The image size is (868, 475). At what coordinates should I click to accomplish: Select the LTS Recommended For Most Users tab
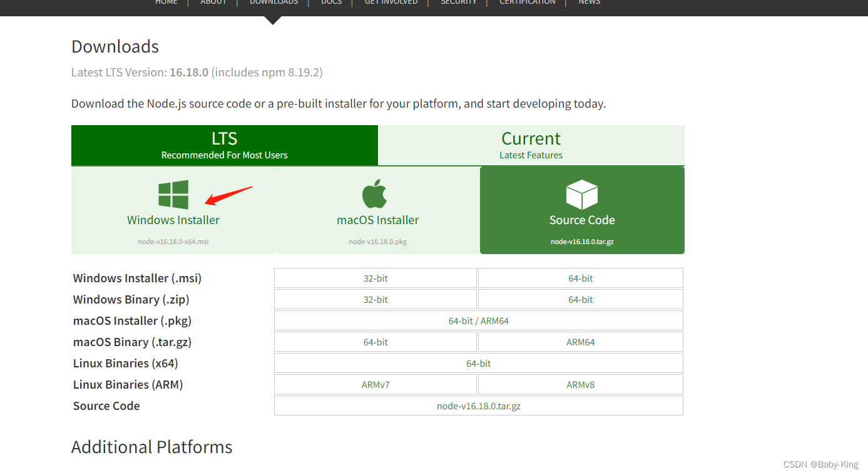224,145
